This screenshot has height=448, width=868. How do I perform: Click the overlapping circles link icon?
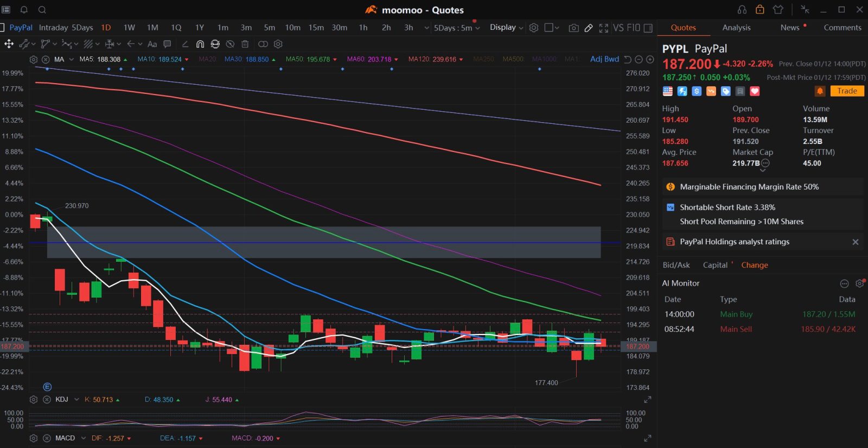[263, 44]
